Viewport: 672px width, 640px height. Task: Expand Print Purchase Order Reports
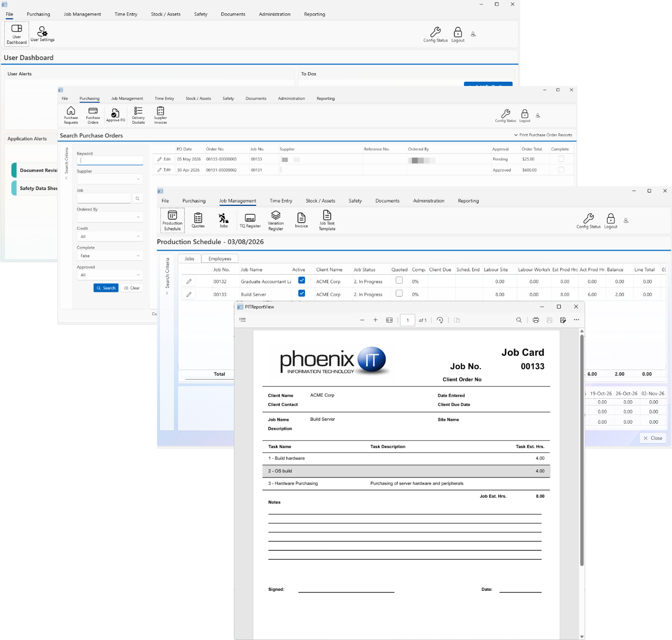click(543, 135)
